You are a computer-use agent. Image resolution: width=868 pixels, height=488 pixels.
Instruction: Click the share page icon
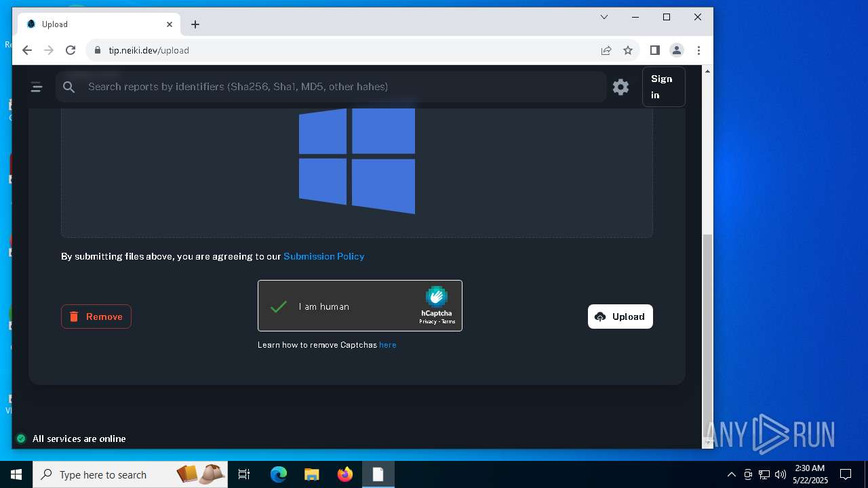606,50
